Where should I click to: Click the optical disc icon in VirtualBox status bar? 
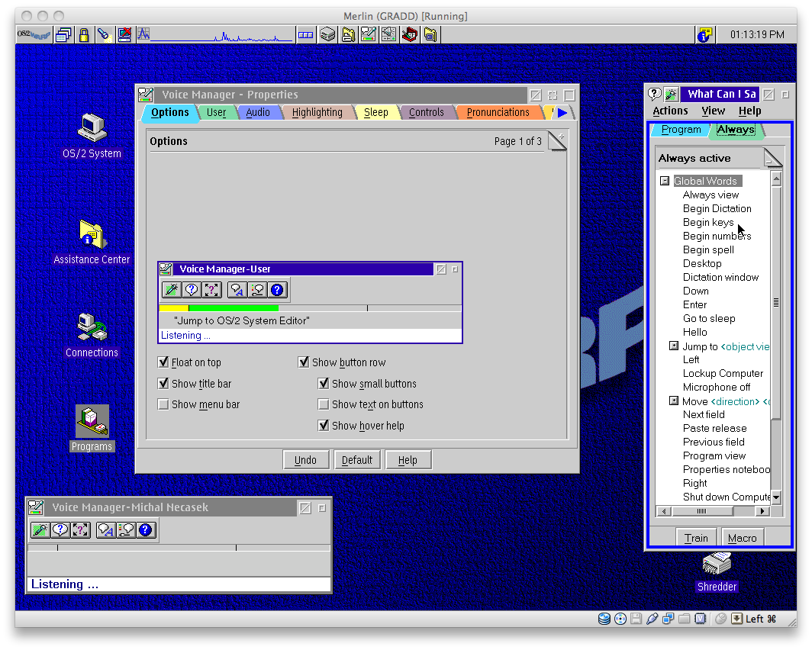click(x=620, y=619)
